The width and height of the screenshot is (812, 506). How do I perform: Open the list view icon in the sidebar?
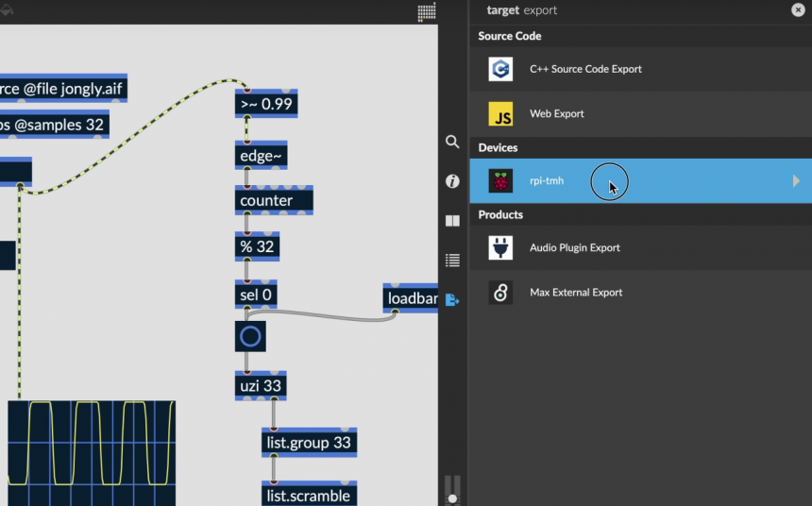452,260
